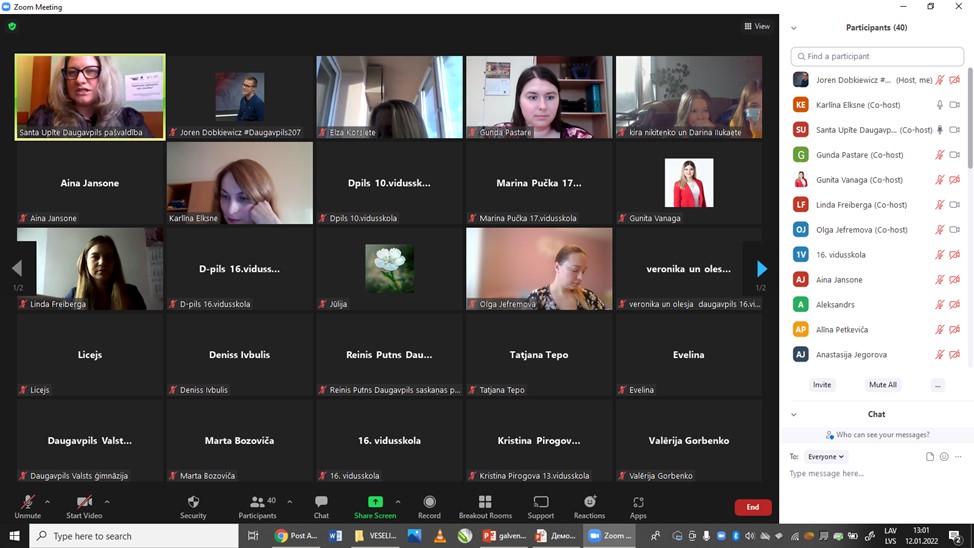Viewport: 974px width, 548px height.
Task: Mute Karlina Eksne's microphone in participant list
Action: (x=940, y=105)
